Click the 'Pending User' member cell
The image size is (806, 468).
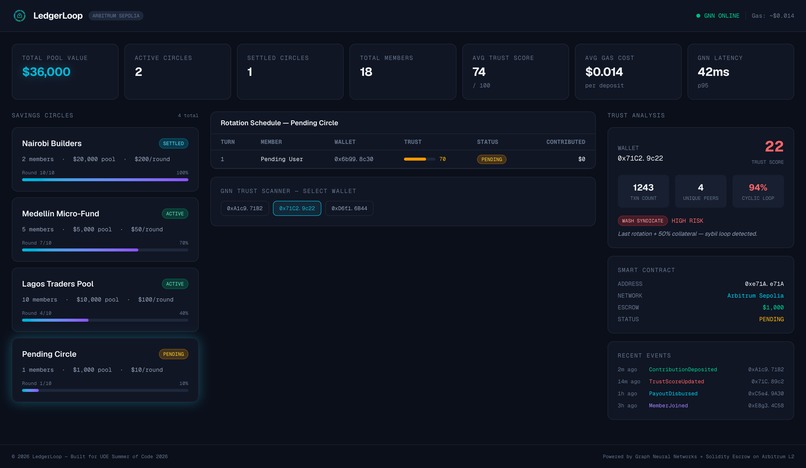pos(282,159)
